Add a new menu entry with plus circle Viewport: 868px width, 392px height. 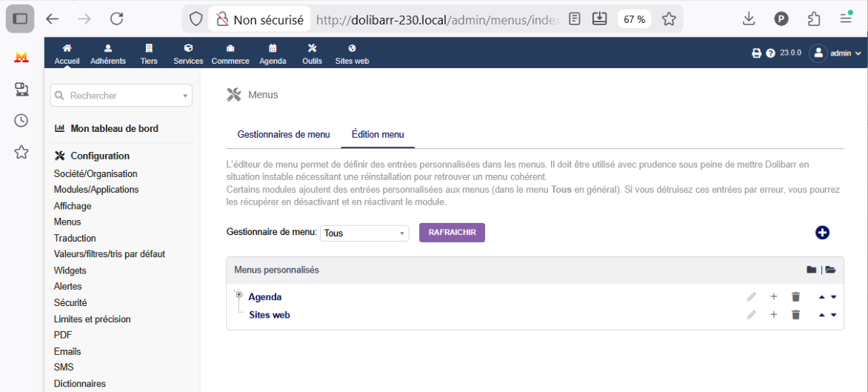click(x=822, y=233)
